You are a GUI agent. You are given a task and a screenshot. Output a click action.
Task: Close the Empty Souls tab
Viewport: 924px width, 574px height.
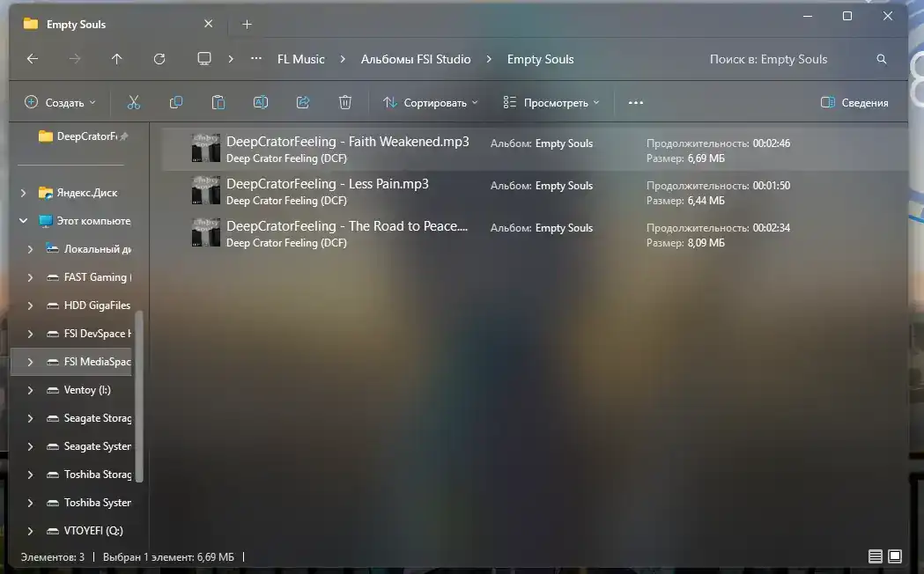(208, 24)
